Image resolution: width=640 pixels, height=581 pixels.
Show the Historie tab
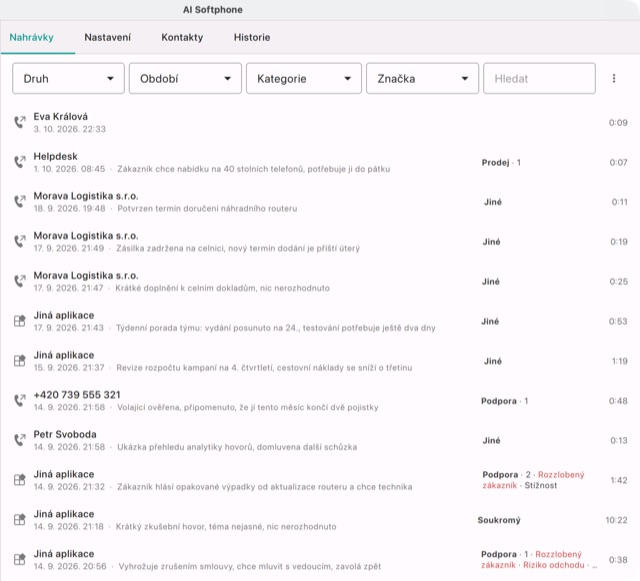coord(252,38)
